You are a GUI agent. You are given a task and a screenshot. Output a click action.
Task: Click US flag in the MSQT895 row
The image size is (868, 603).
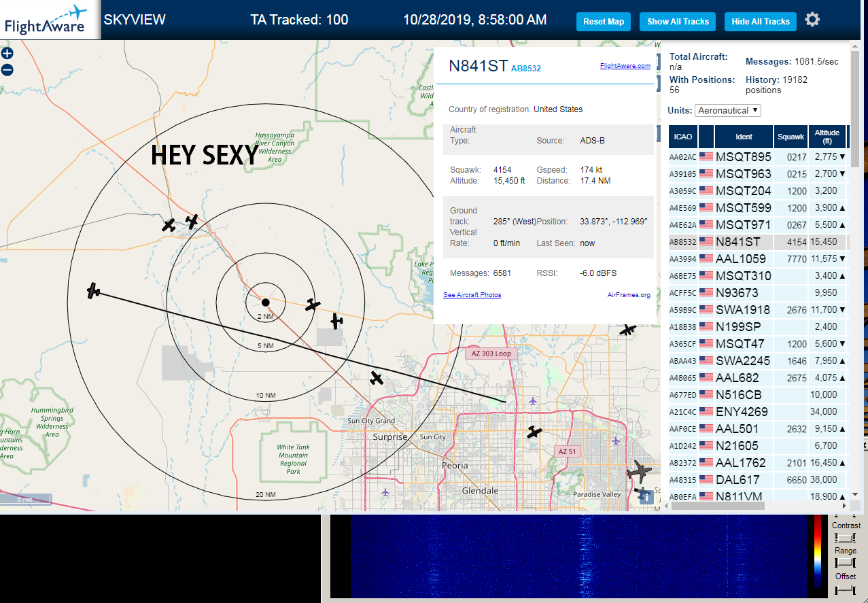tap(706, 157)
